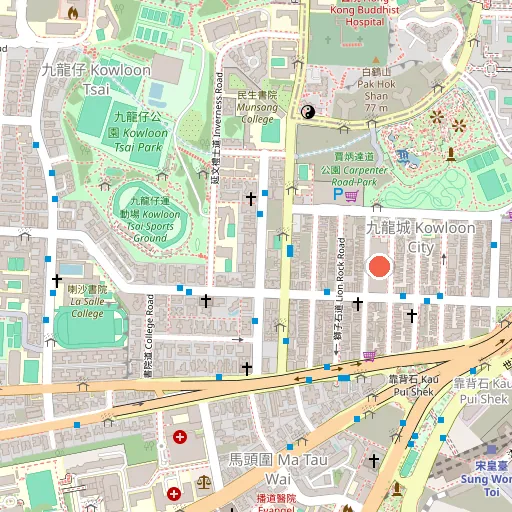Click the blue swimming pool above La Salle College
Screen dimensions: 512x512
[x=71, y=270]
